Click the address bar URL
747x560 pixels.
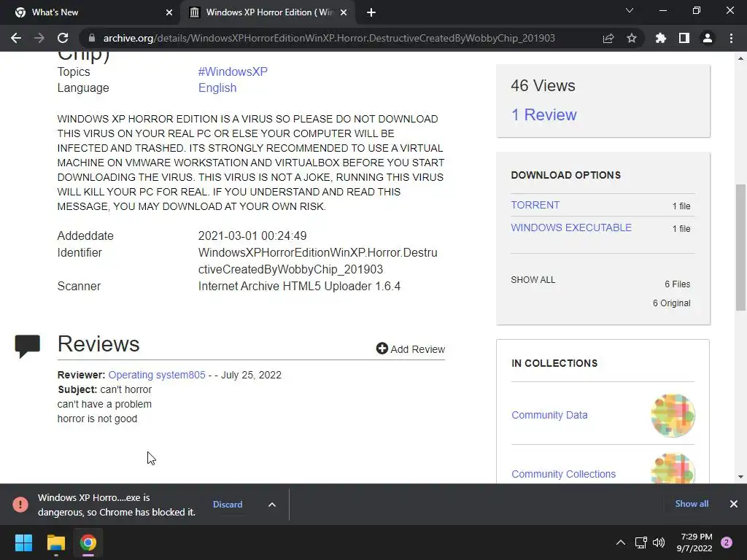329,38
